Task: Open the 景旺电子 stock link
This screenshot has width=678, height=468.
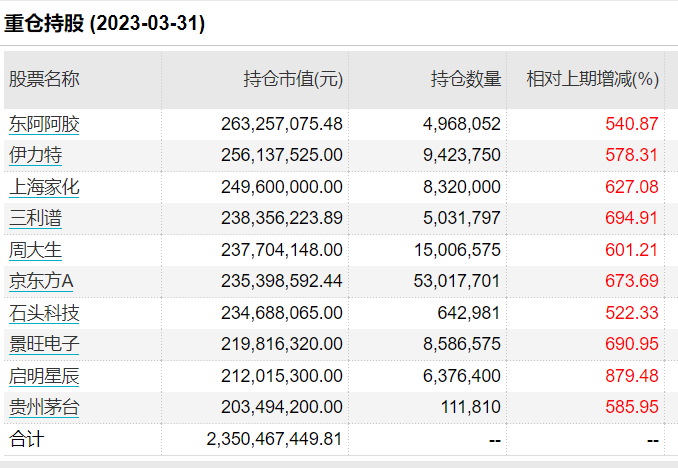Action: [44, 344]
